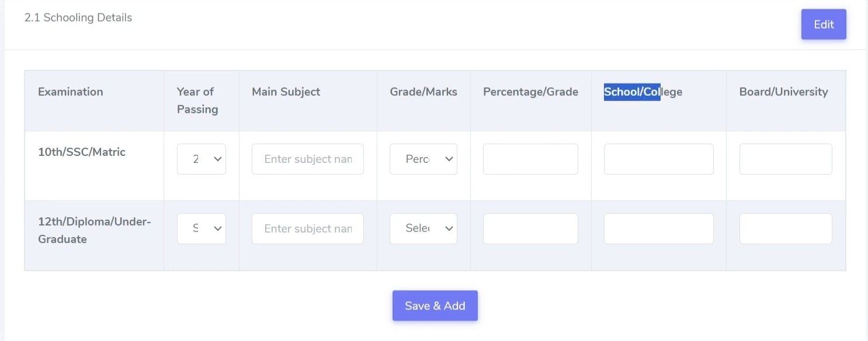The height and width of the screenshot is (341, 868).
Task: Focus 12th/Diploma Main Subject field
Action: (307, 228)
